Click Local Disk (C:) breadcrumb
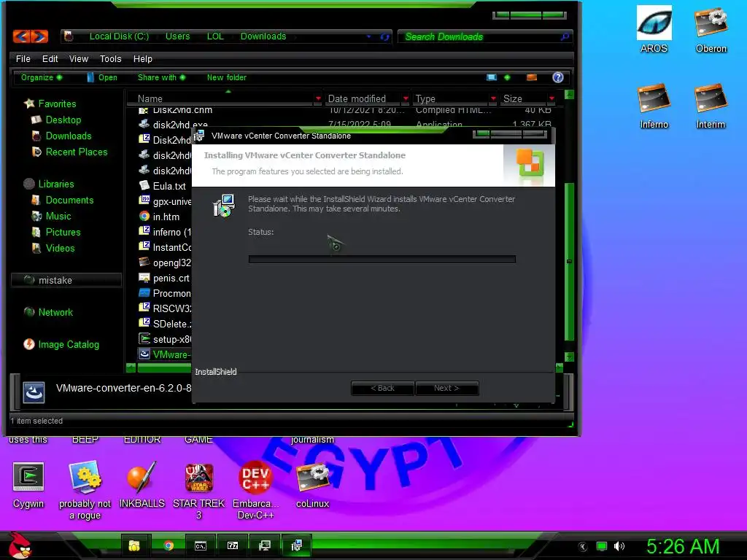The width and height of the screenshot is (747, 560). click(x=119, y=36)
